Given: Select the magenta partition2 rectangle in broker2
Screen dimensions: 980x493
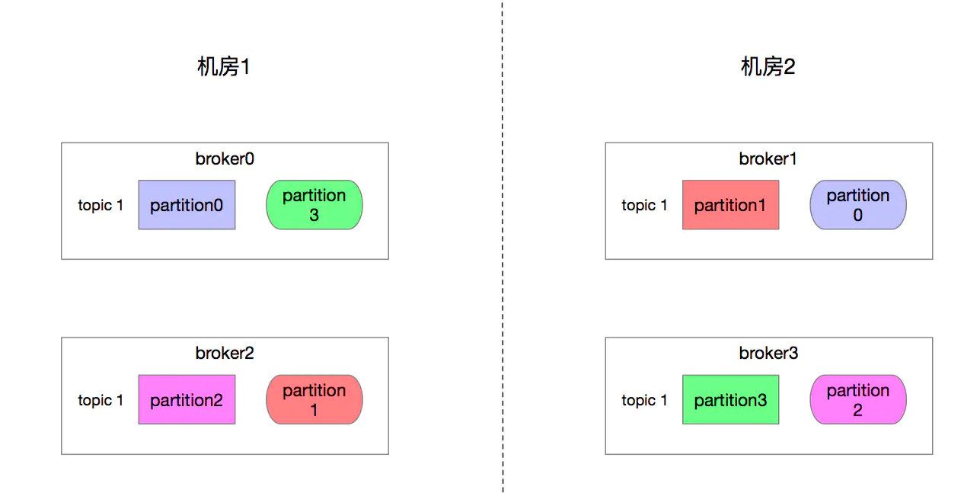Looking at the screenshot, I should point(187,399).
